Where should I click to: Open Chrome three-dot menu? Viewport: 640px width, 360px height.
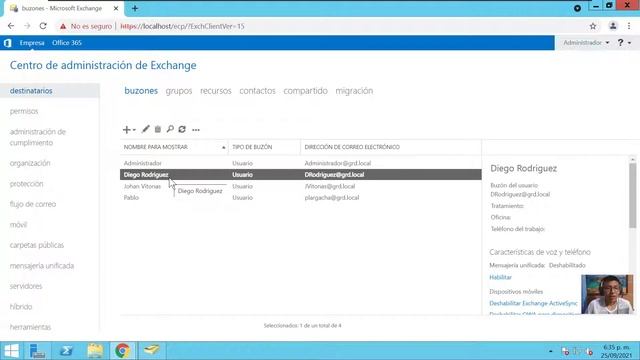point(629,26)
